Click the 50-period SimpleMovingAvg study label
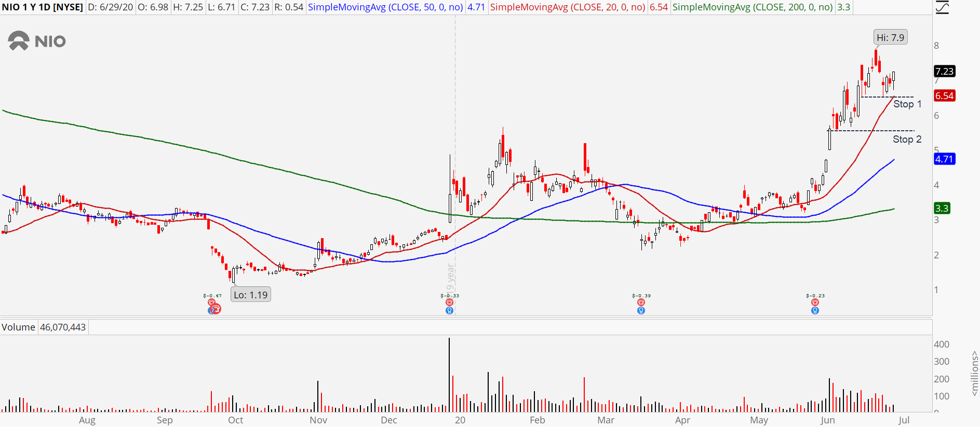This screenshot has width=980, height=427. pos(386,7)
